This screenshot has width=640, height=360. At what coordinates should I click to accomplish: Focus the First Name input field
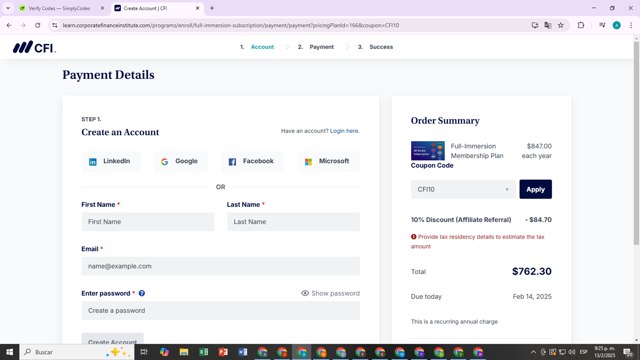(x=148, y=222)
